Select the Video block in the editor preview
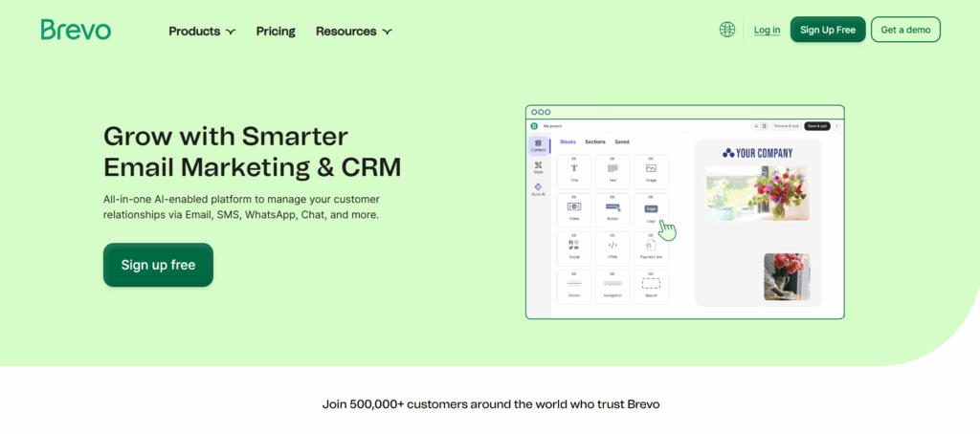The width and height of the screenshot is (980, 434). click(574, 209)
